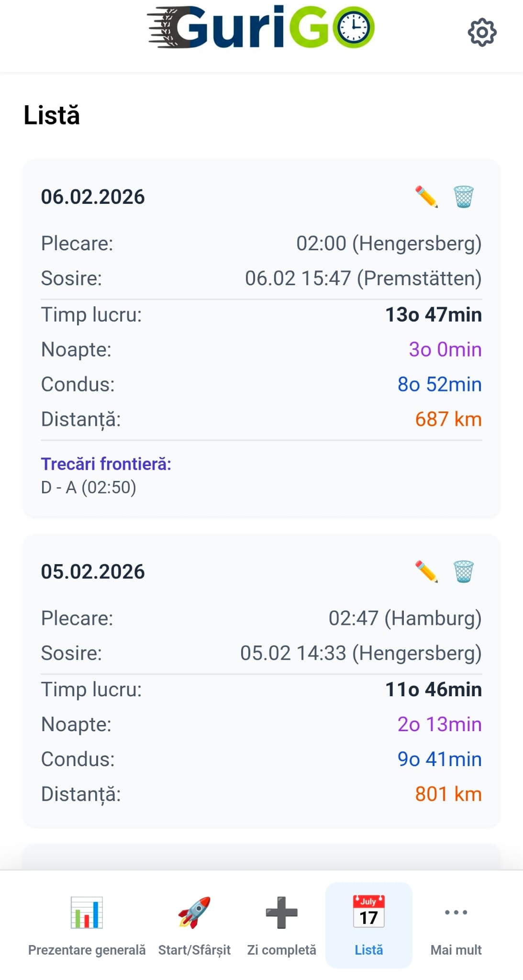Select the 06.02.2026 date heading
Viewport: 523px width, 980px height.
[93, 197]
